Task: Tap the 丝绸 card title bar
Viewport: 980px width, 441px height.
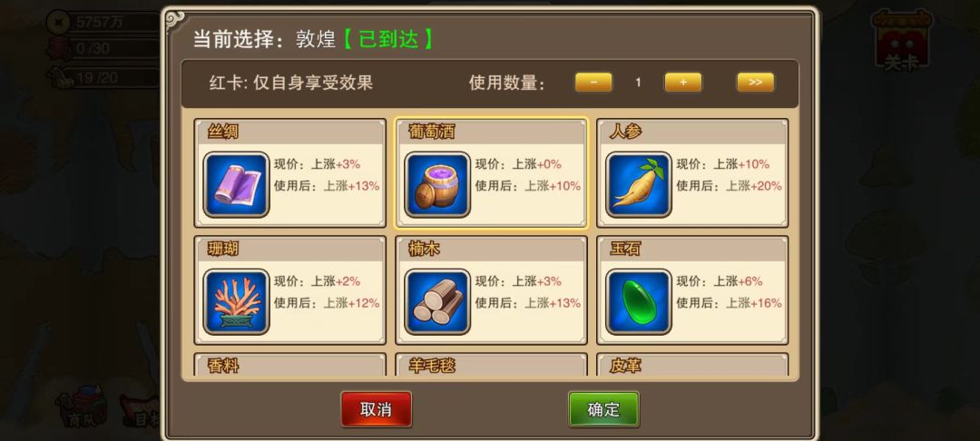Action: coord(290,132)
